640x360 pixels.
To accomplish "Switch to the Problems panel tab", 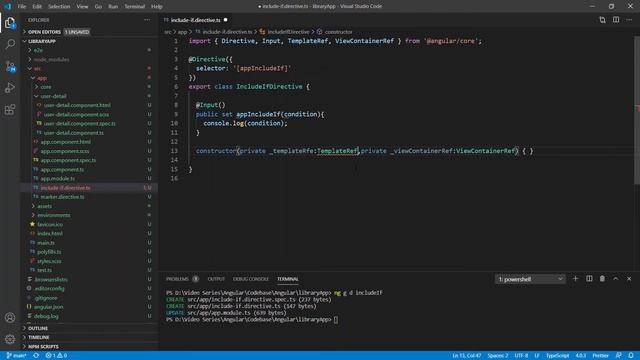I will click(x=177, y=279).
